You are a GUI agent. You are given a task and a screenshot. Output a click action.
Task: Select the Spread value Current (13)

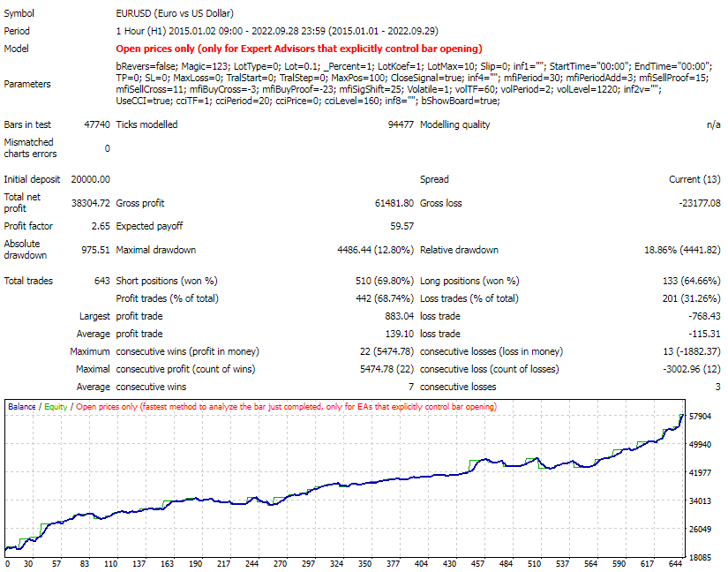tap(694, 179)
